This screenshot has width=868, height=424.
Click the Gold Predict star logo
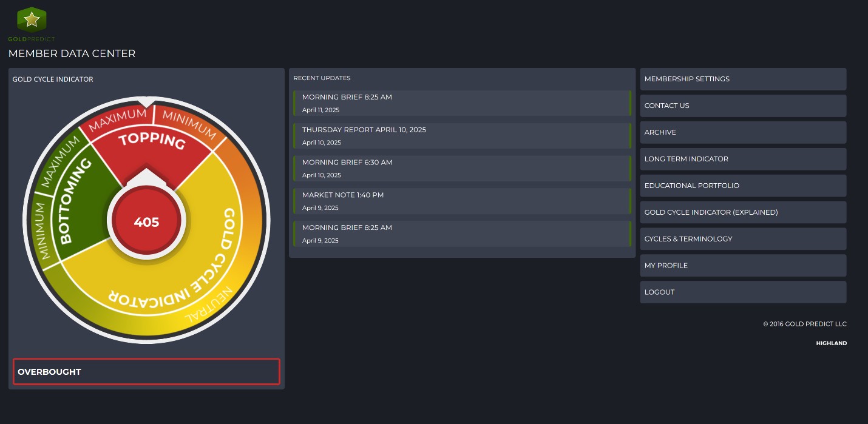coord(32,21)
